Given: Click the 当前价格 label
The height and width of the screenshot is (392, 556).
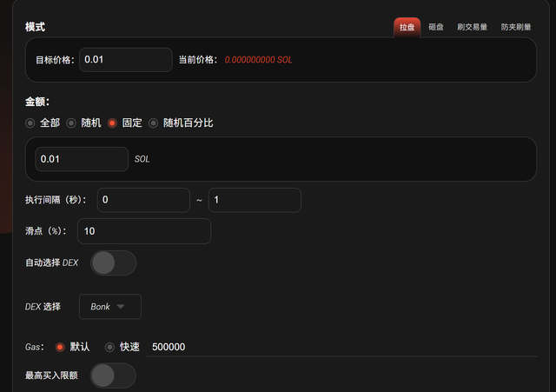Looking at the screenshot, I should point(198,60).
